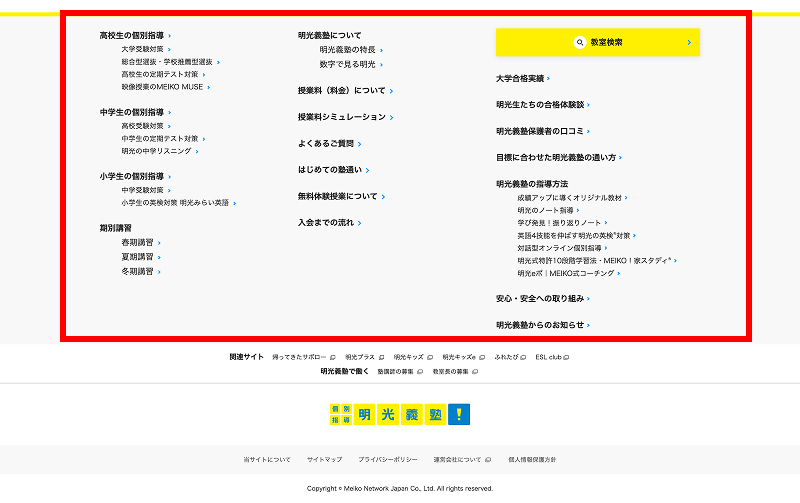Viewport: 800px width, 503px height.
Task: Click the 明光義塾 logo
Action: click(x=399, y=415)
